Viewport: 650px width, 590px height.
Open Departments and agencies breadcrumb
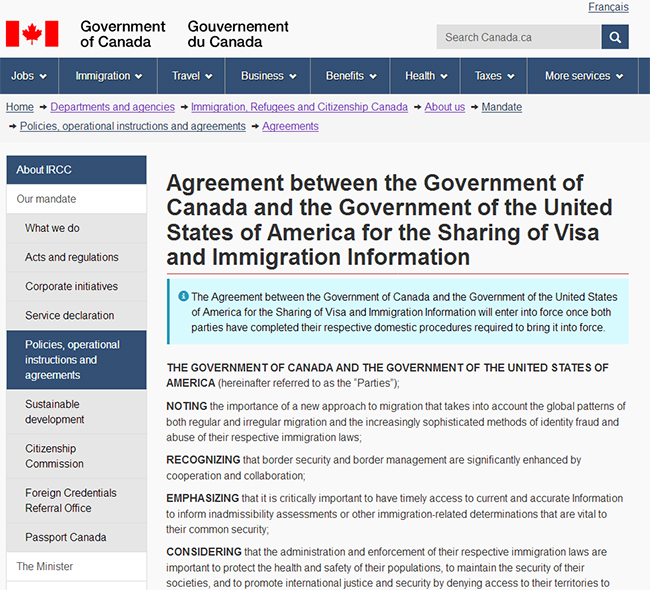112,107
